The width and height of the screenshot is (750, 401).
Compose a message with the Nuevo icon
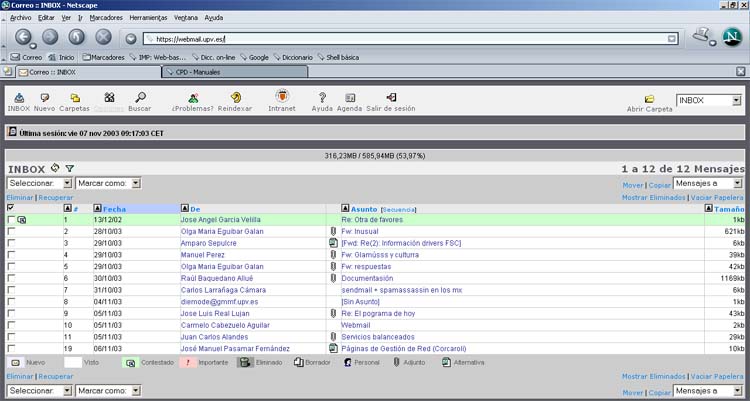[44, 98]
